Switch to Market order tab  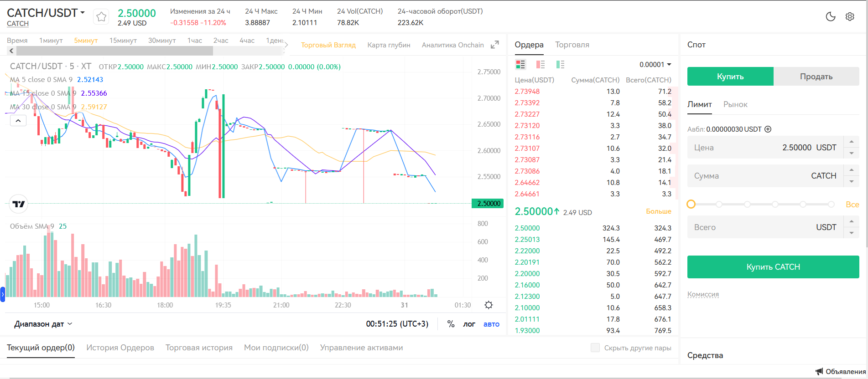pyautogui.click(x=735, y=104)
